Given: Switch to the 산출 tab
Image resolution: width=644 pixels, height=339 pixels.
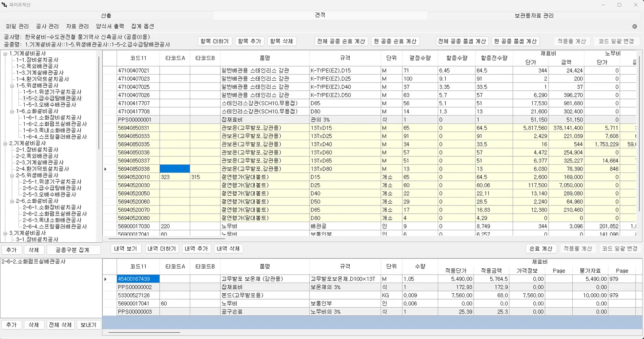Looking at the screenshot, I should click(x=106, y=15).
